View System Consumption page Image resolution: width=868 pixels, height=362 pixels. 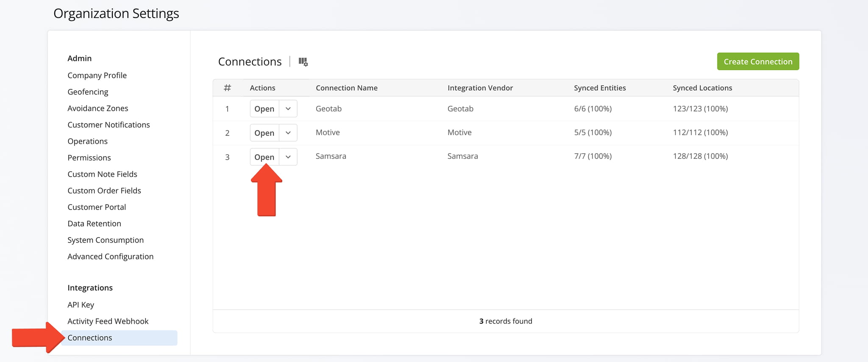click(106, 240)
